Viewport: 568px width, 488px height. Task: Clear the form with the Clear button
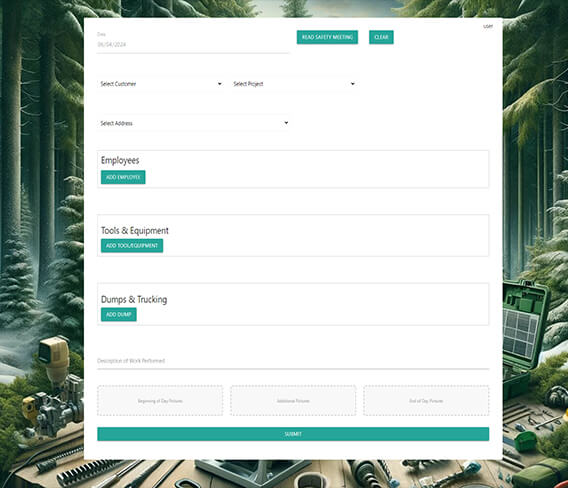(381, 37)
